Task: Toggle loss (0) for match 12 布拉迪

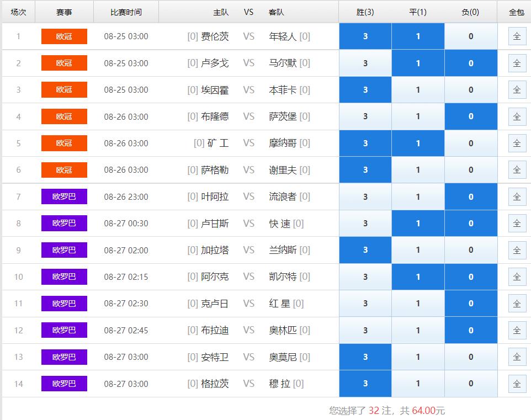Action: click(x=471, y=330)
